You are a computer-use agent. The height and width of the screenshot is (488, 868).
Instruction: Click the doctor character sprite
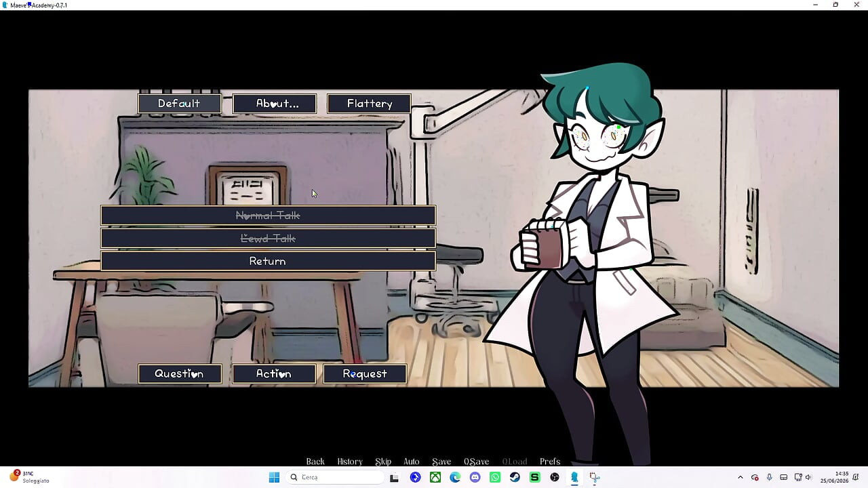click(x=587, y=264)
